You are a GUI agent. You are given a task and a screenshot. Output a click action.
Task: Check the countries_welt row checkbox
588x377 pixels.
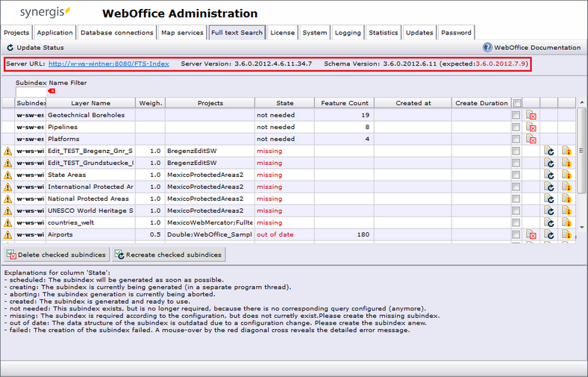click(516, 222)
